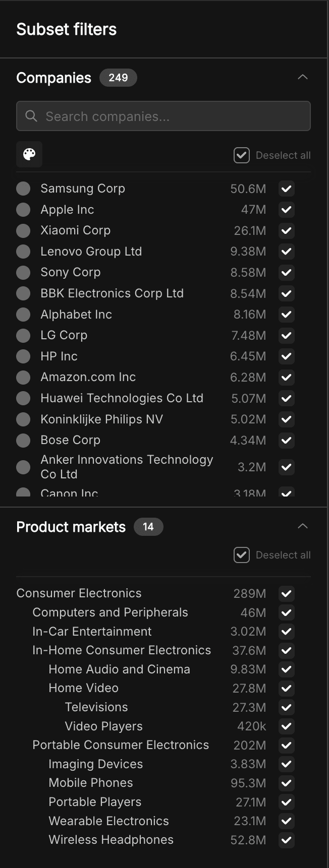The image size is (329, 868).
Task: Toggle the Amazon.com Inc checkbox
Action: pos(287,378)
